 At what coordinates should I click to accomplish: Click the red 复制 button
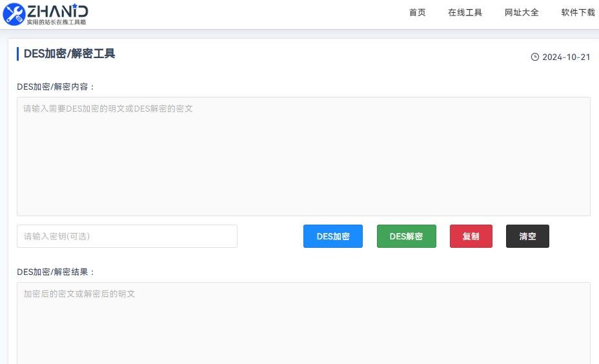point(471,236)
